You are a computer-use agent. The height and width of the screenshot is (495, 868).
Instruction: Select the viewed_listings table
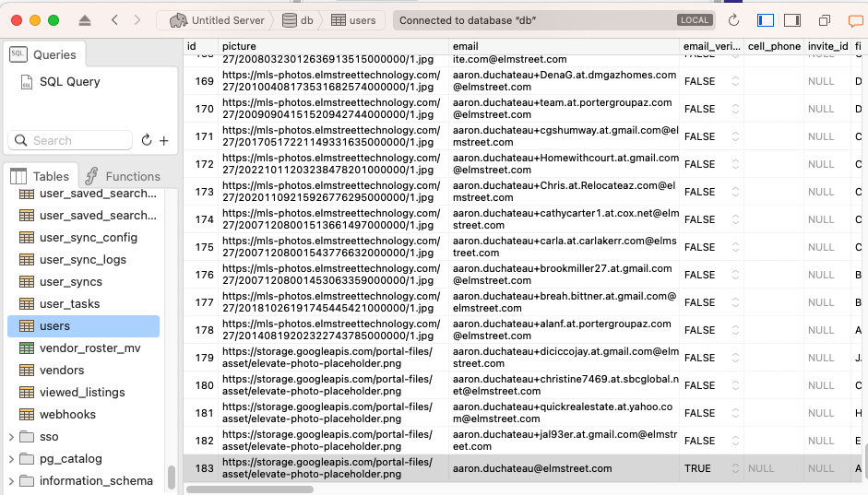[x=82, y=392]
